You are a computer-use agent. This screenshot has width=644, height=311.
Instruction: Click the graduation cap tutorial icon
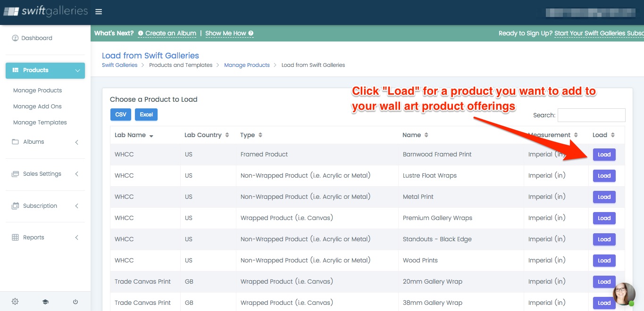(45, 302)
